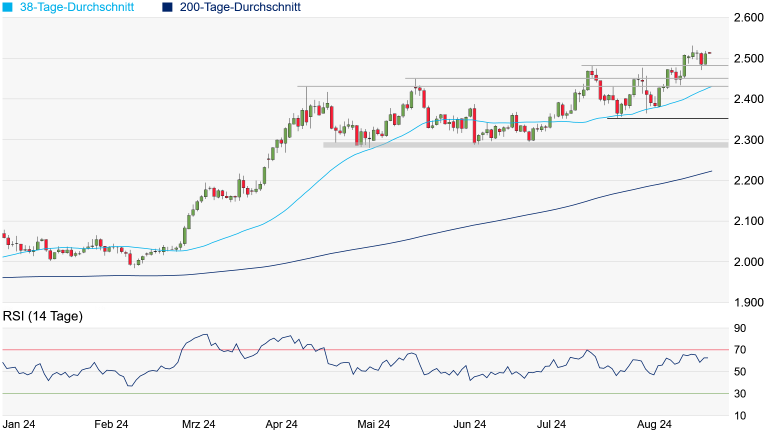Click the RSI (14 Tage) panel title
765x430 pixels.
coord(42,317)
